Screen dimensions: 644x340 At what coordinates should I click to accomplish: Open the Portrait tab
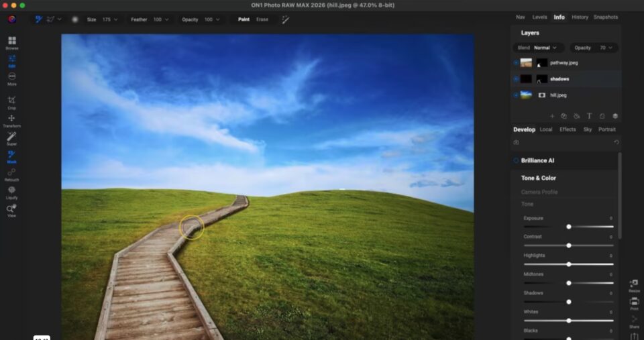[607, 129]
